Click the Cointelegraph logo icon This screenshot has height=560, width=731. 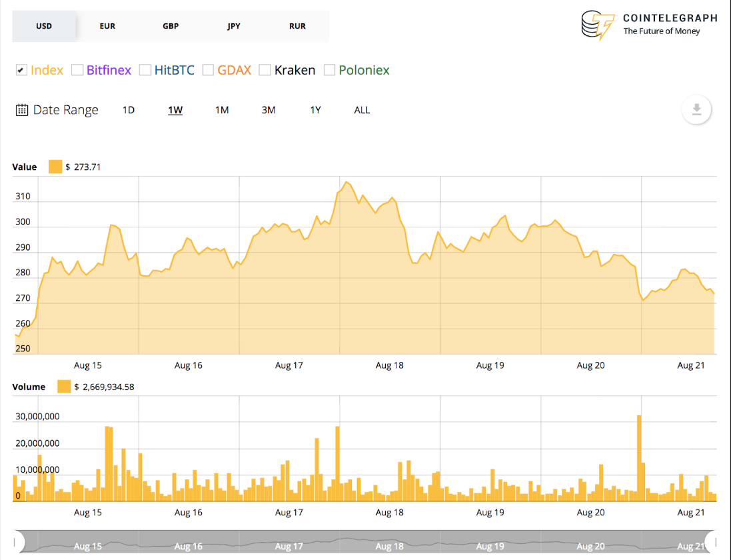598,25
